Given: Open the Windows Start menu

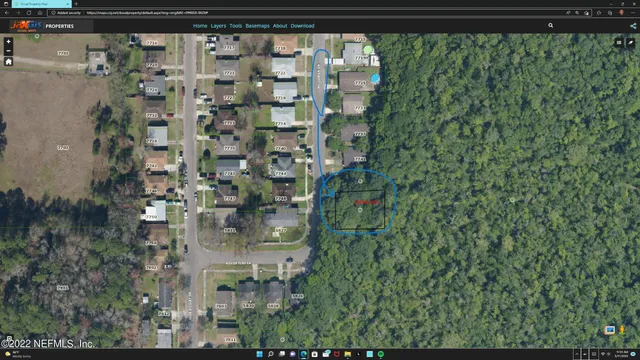Looking at the screenshot, I should [x=260, y=354].
